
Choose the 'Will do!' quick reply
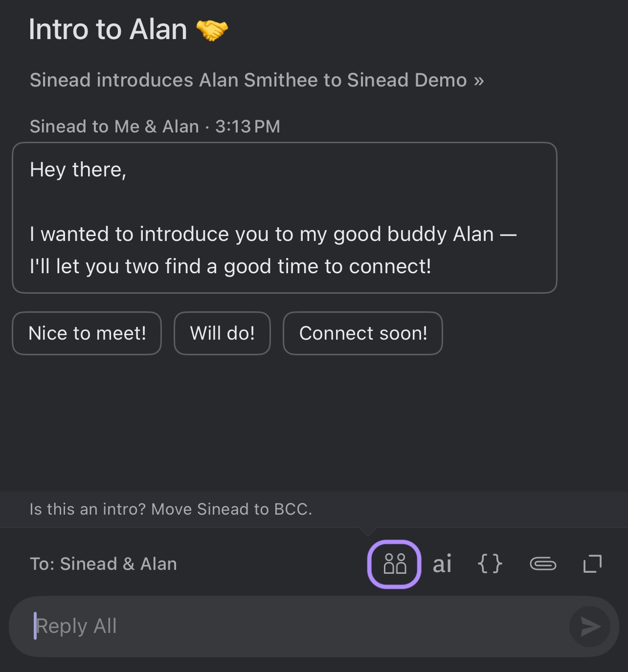222,333
